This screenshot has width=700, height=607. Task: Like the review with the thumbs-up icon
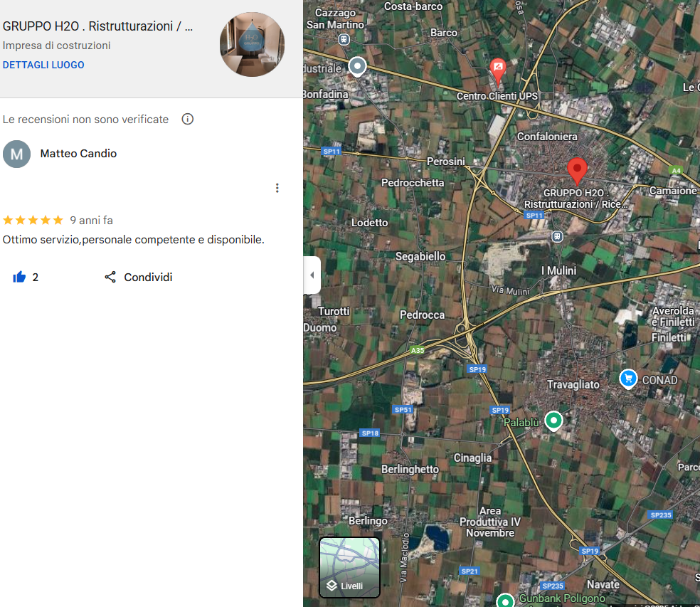click(x=19, y=278)
